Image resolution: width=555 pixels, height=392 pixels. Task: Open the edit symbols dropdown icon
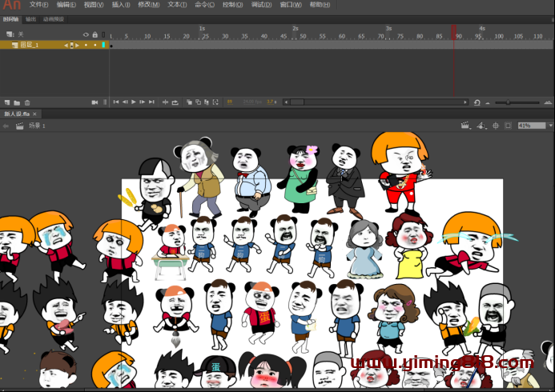pyautogui.click(x=481, y=126)
